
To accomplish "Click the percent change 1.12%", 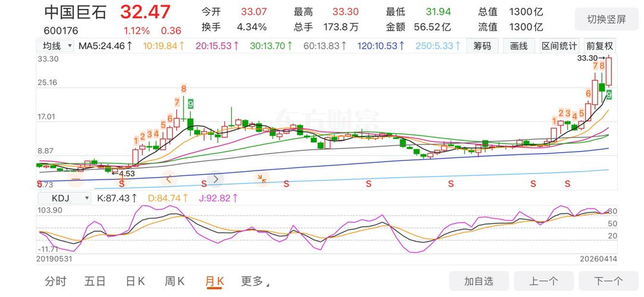I will pos(137,31).
